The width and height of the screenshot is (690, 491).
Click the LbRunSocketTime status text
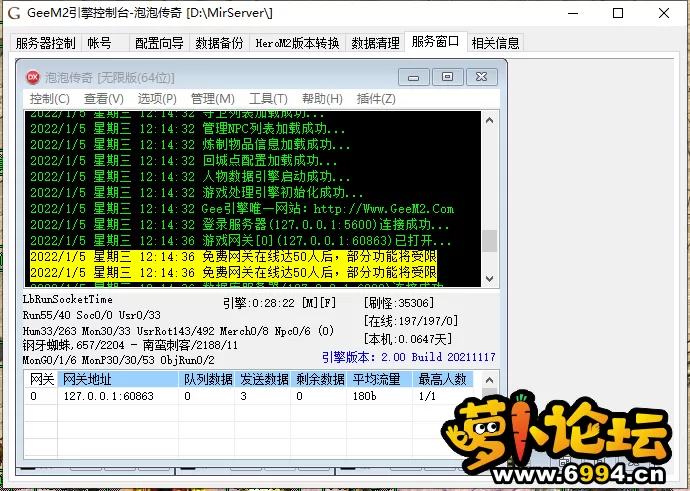coord(68,300)
